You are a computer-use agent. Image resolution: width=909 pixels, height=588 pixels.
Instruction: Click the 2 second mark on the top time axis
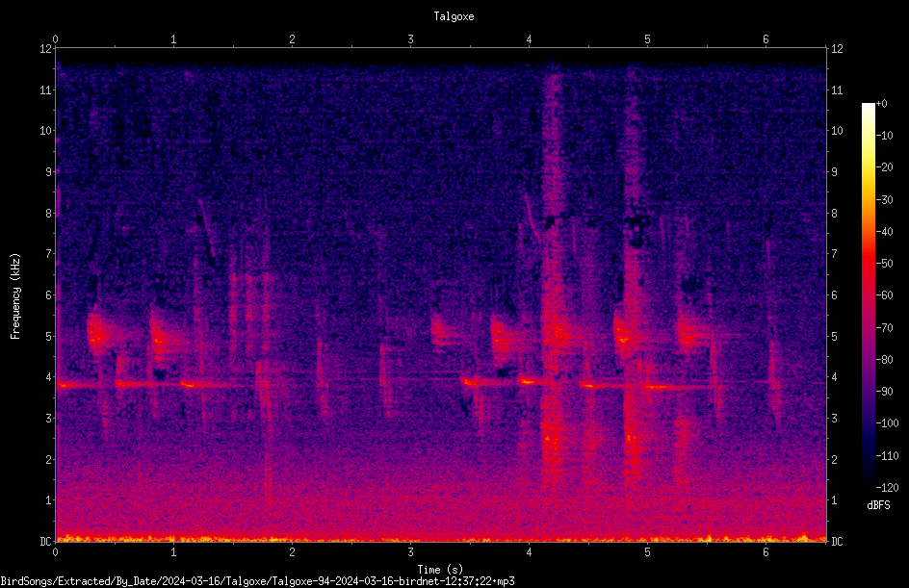coord(292,39)
